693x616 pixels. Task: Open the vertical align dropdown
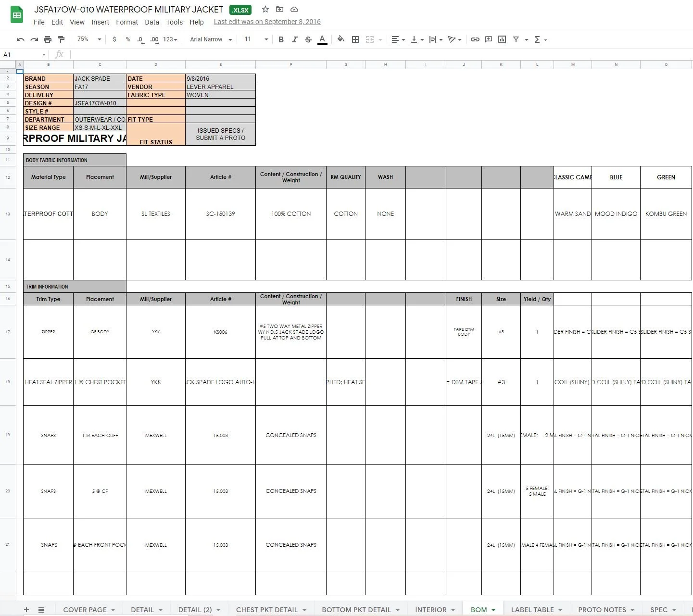[417, 39]
